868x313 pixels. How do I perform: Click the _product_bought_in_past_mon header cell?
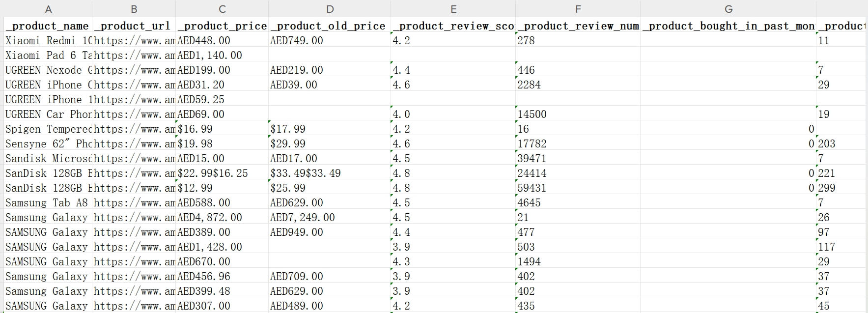728,26
